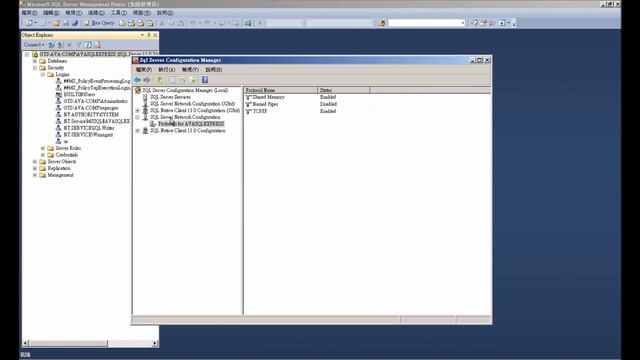Click the Refresh icon in Object Explorer toolbar
Image resolution: width=640 pixels, height=360 pixels.
(x=88, y=45)
